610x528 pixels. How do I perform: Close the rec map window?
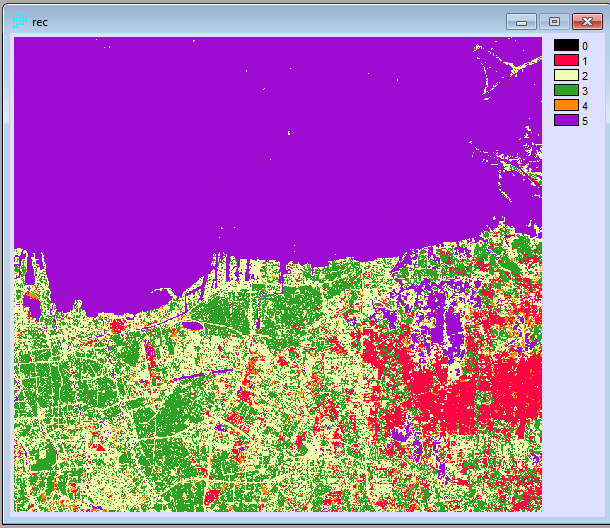(x=586, y=21)
